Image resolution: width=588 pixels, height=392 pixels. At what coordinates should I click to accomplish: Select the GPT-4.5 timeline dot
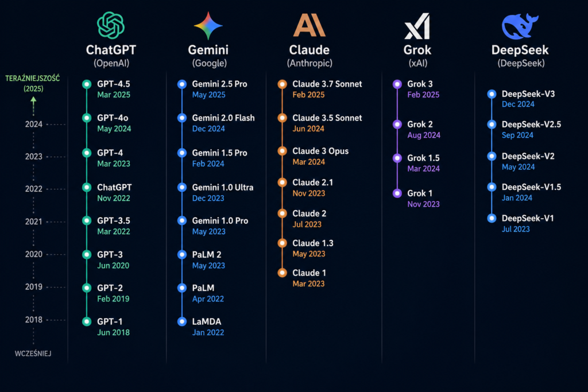[x=87, y=84]
